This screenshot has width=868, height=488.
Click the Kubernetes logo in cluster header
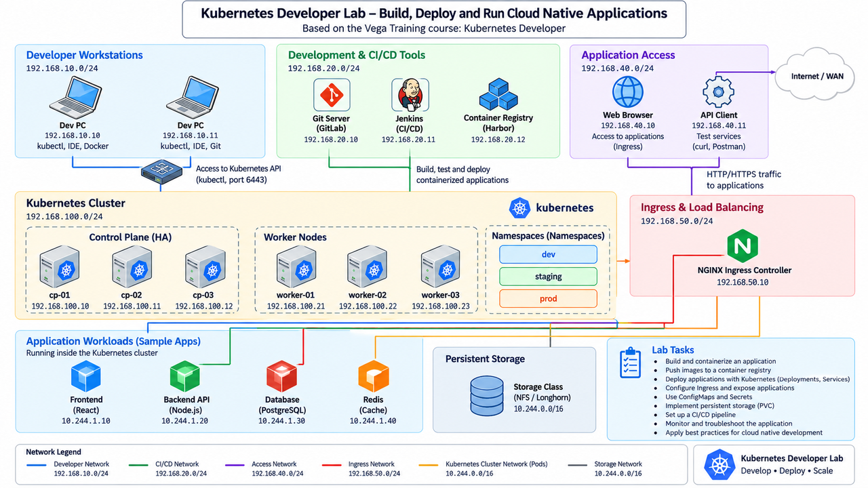(x=520, y=208)
